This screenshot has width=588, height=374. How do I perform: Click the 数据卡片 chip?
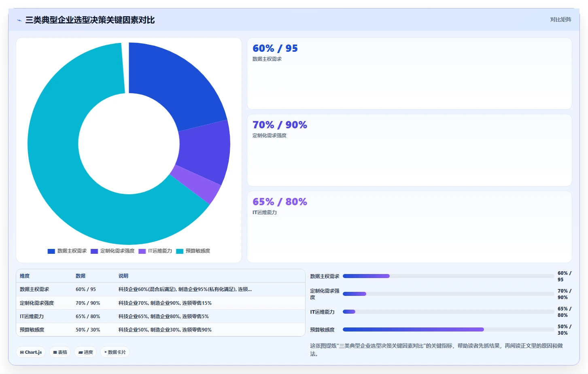[x=115, y=352]
